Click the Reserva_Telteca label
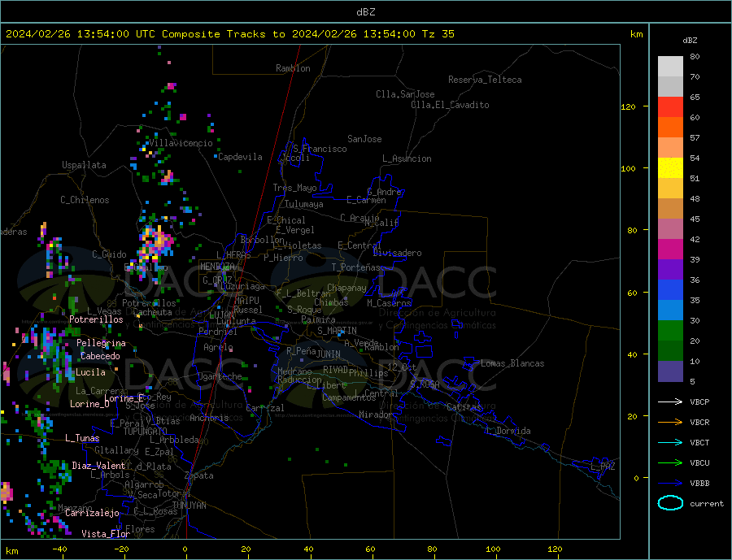The image size is (732, 560). tap(485, 80)
